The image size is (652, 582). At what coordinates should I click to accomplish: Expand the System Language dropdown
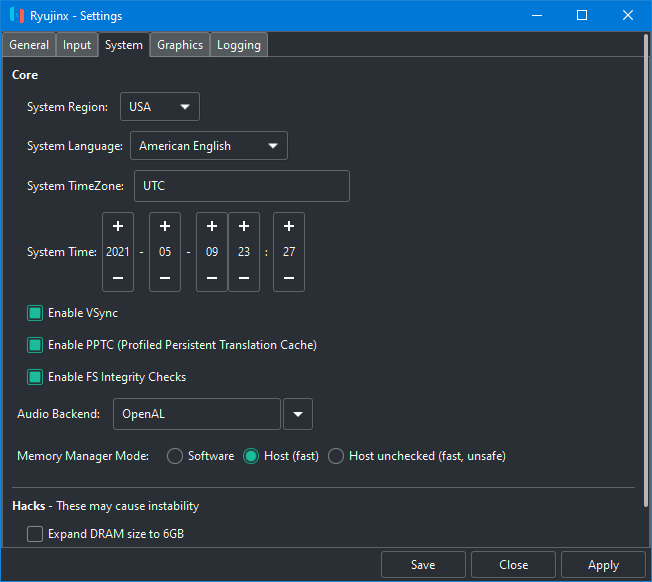209,146
